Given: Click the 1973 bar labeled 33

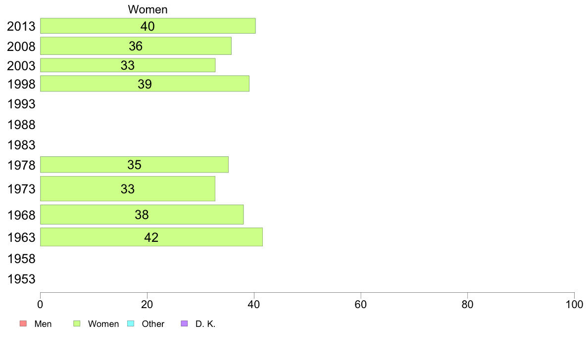Looking at the screenshot, I should pyautogui.click(x=128, y=188).
